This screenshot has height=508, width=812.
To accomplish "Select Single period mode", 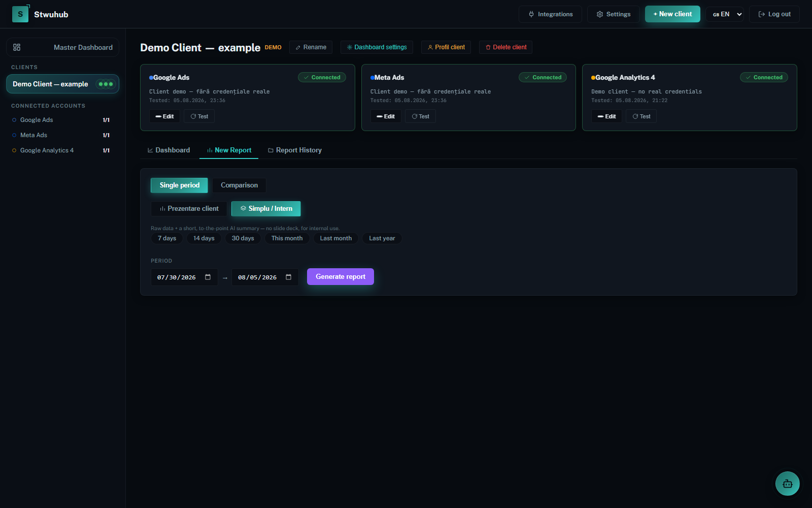I will point(179,185).
